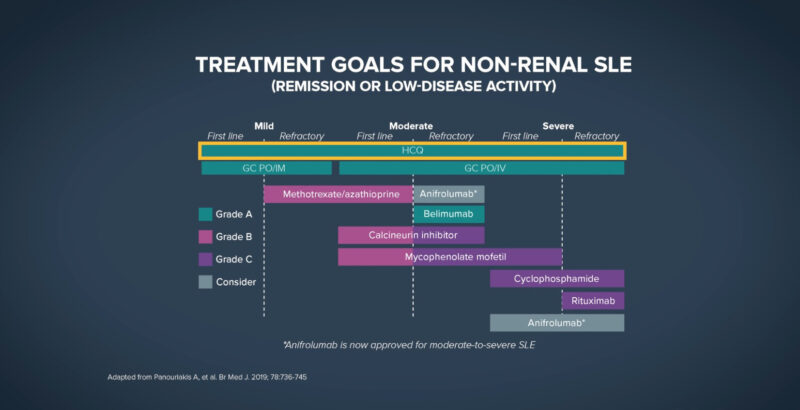This screenshot has width=800, height=410.
Task: Click the Belimumab bar
Action: 448,214
